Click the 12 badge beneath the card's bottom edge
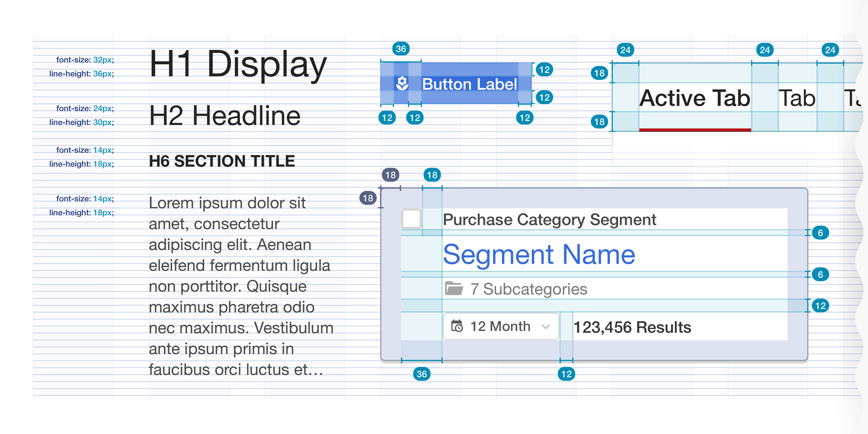This screenshot has height=434, width=868. click(566, 374)
